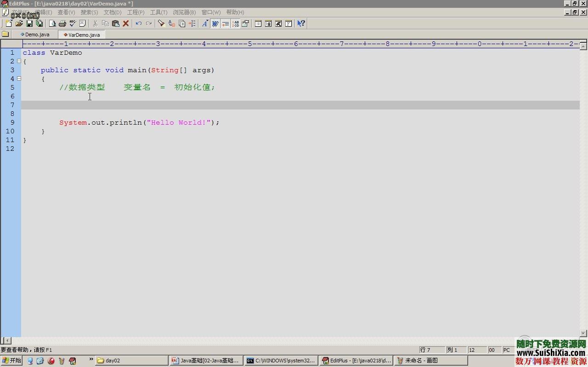Image resolution: width=588 pixels, height=367 pixels.
Task: Collapse the code fold at line 4
Action: coord(19,79)
